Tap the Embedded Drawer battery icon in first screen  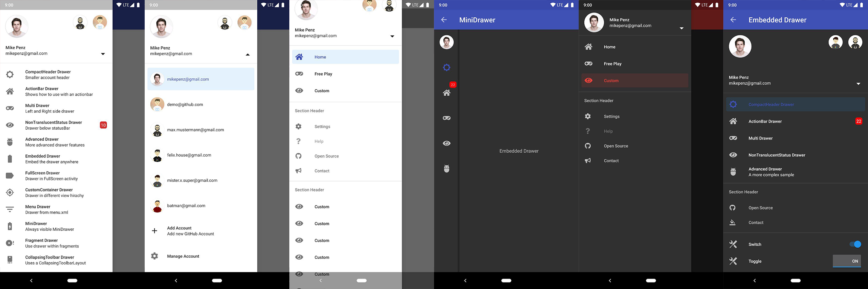(10, 159)
